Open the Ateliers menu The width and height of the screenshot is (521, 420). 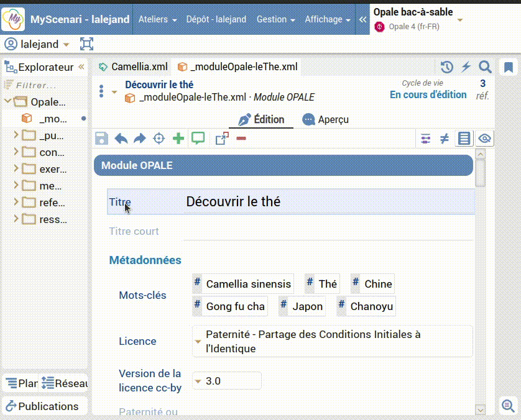coord(157,19)
